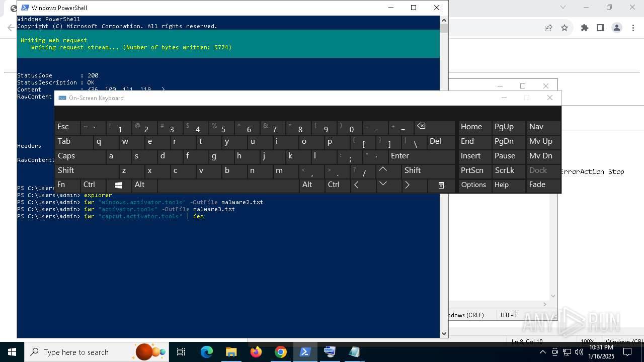The width and height of the screenshot is (644, 362).
Task: Click the context menu key icon
Action: click(441, 185)
